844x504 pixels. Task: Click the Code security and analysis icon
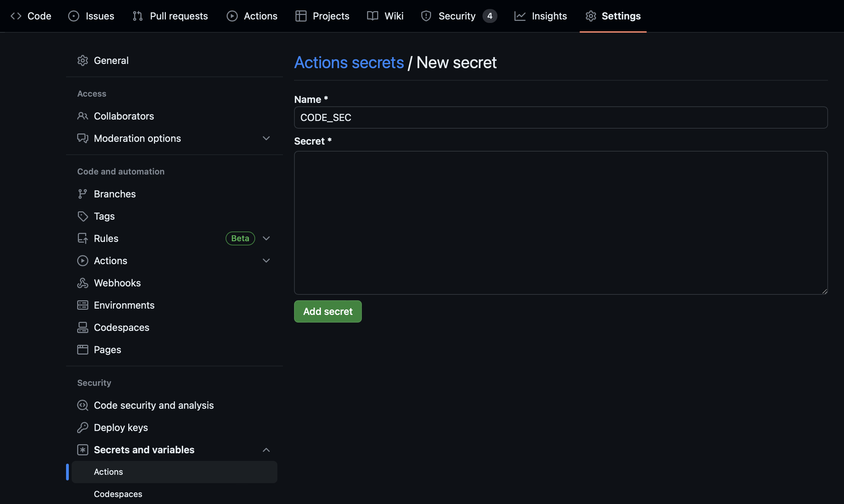point(82,405)
